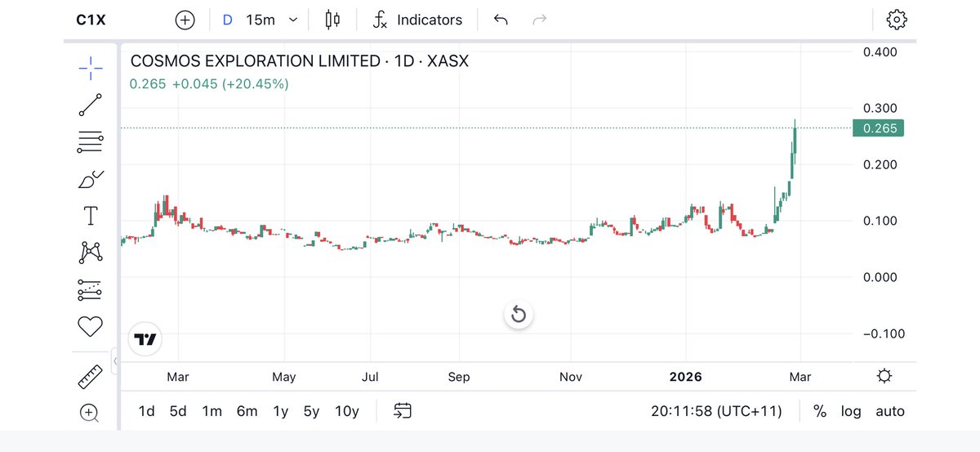Open the forecasting and measurement tools

coord(90,289)
